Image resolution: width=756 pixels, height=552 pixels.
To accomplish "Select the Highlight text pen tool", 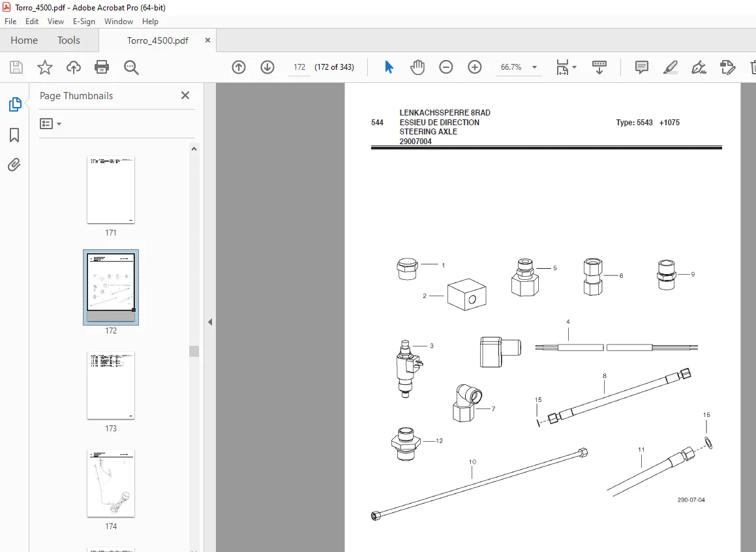I will point(670,67).
